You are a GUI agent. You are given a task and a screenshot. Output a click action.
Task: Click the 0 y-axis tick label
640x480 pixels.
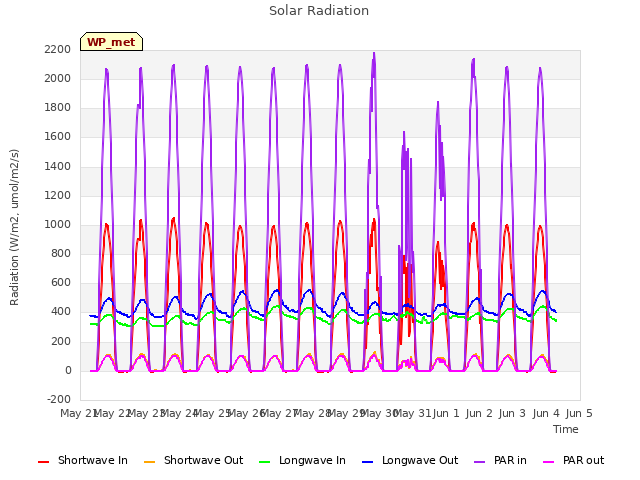tap(68, 371)
